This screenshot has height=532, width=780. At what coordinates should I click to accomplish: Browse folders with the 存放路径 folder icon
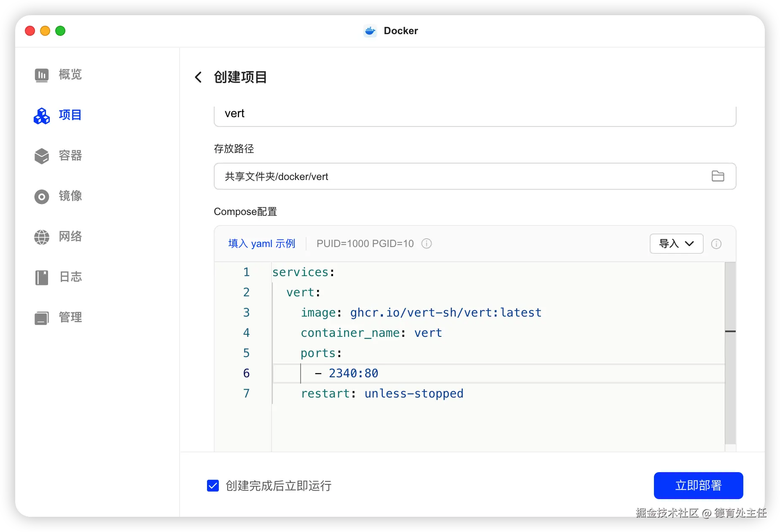[x=718, y=176]
